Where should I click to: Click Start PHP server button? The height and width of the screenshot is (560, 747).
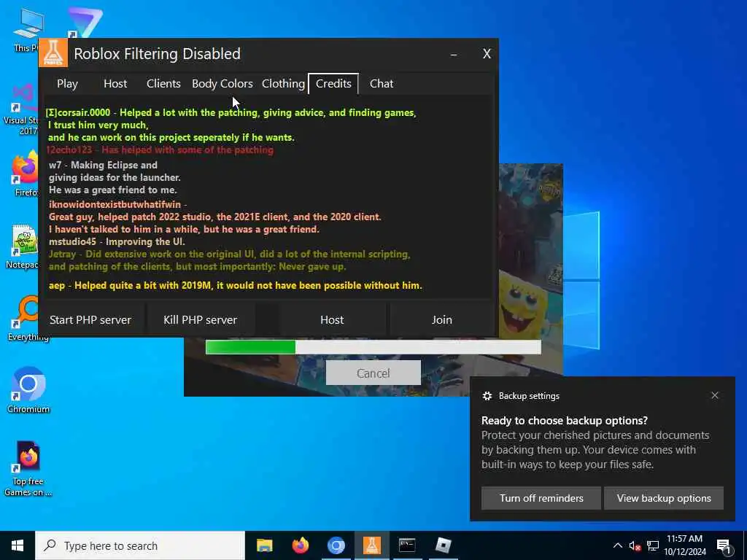coord(90,319)
